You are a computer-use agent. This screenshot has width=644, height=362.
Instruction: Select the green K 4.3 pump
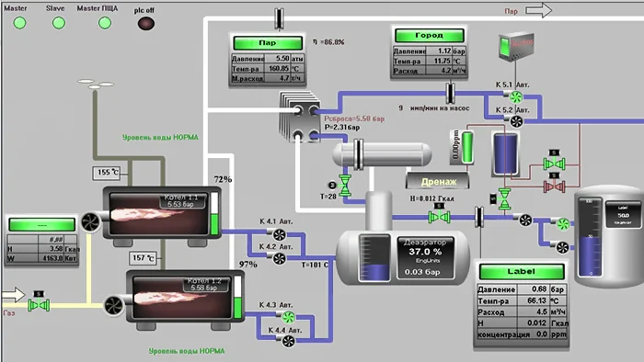point(288,317)
